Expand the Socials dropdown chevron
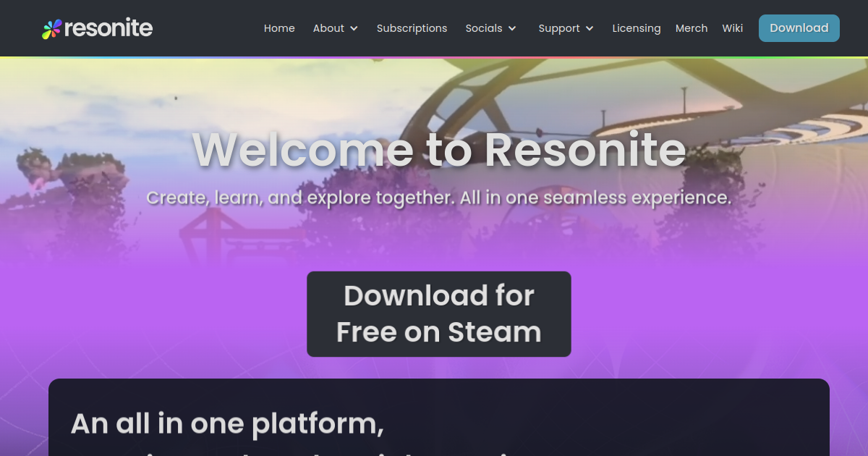 pyautogui.click(x=512, y=28)
